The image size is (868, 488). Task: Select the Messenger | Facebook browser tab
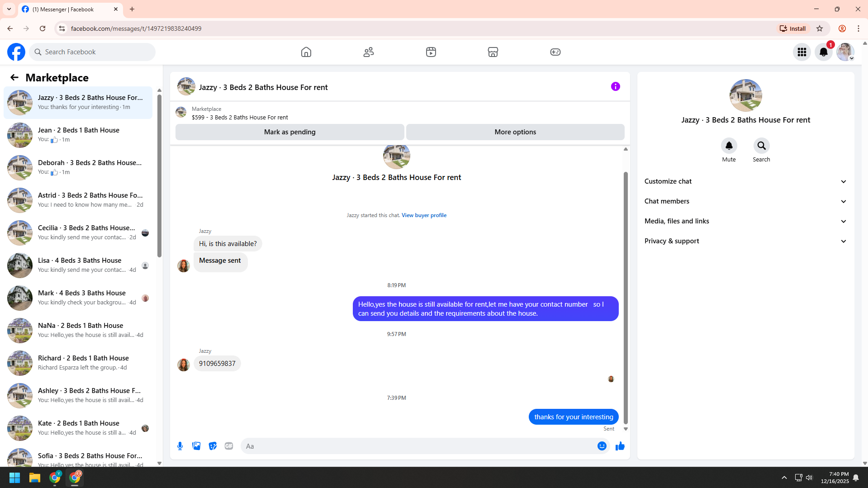click(70, 9)
